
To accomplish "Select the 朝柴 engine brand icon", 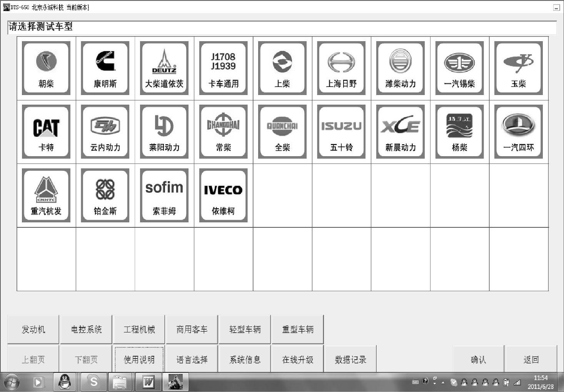I will point(46,68).
